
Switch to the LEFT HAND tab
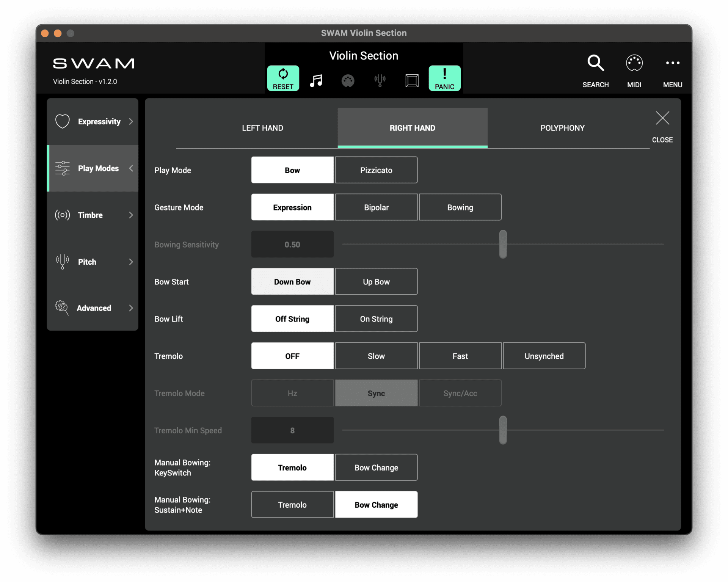coord(262,128)
